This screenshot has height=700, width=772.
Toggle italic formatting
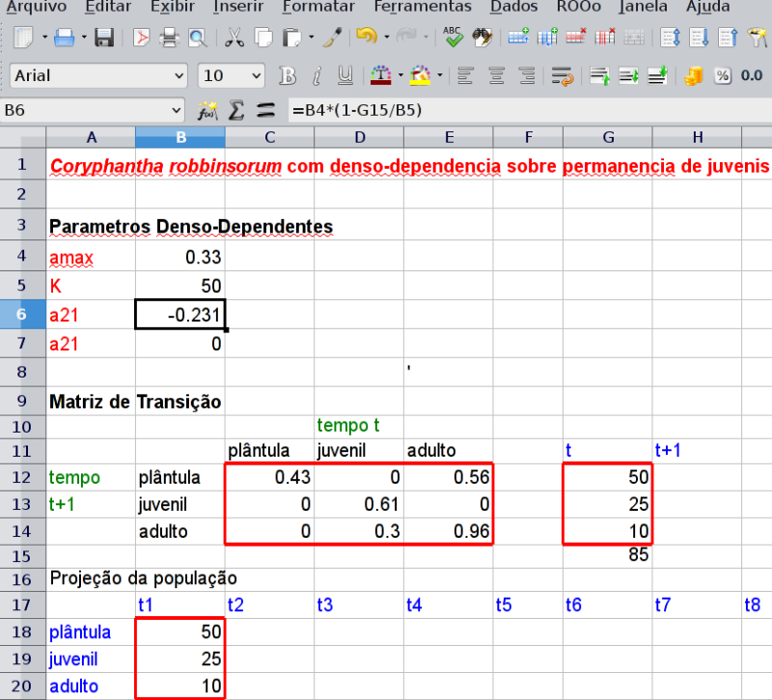(x=316, y=75)
